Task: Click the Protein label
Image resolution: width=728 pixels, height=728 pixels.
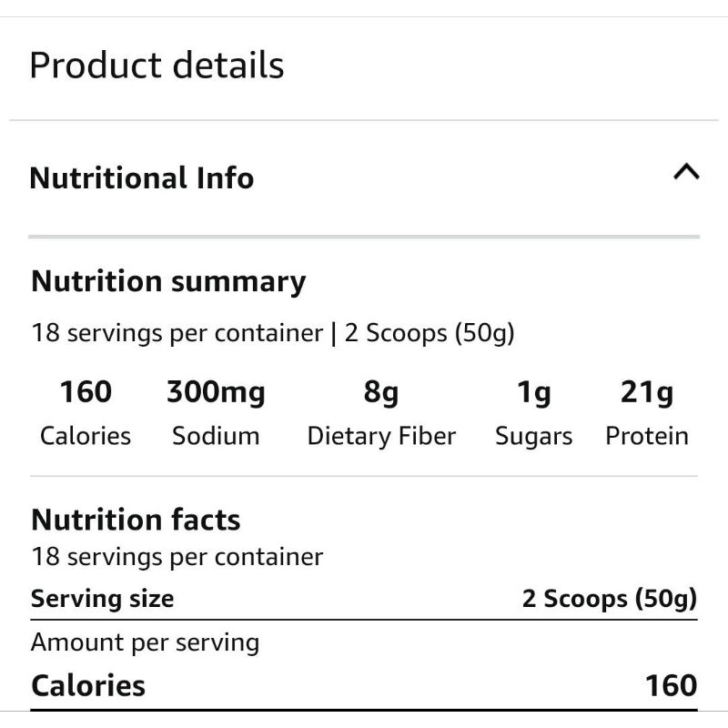Action: (x=647, y=436)
